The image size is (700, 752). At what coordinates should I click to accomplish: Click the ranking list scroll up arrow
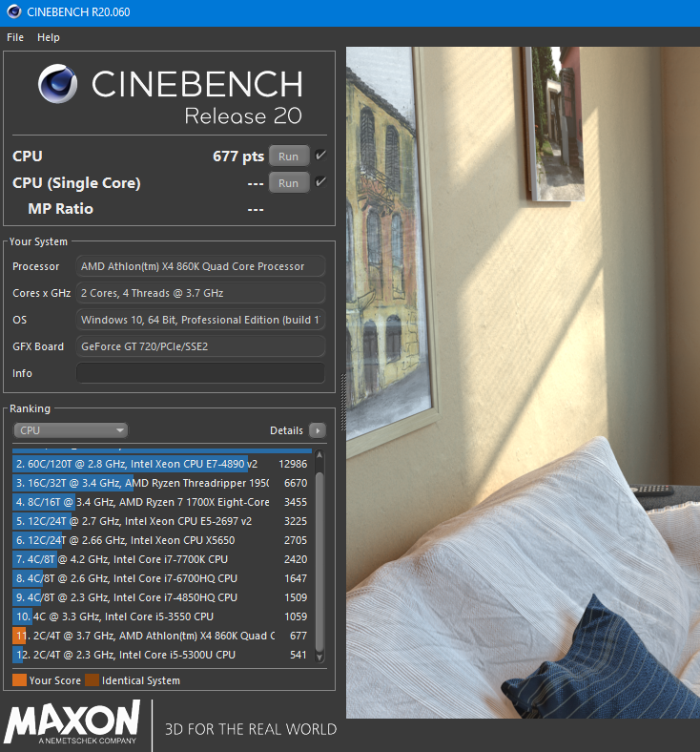pyautogui.click(x=319, y=454)
